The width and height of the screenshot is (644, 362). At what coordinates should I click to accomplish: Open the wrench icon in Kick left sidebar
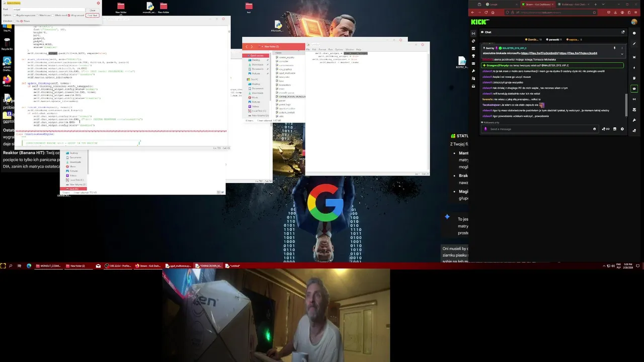click(473, 71)
